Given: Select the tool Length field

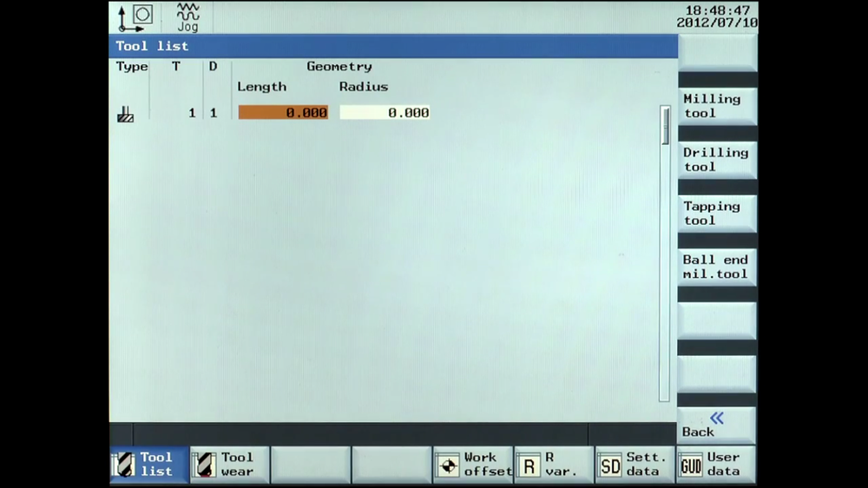Looking at the screenshot, I should pyautogui.click(x=283, y=112).
